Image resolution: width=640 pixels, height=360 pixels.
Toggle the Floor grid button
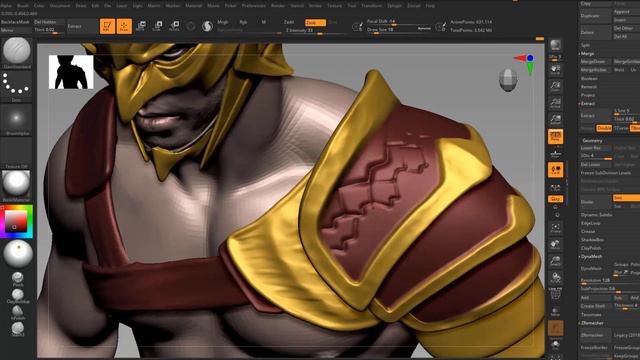pos(556,153)
